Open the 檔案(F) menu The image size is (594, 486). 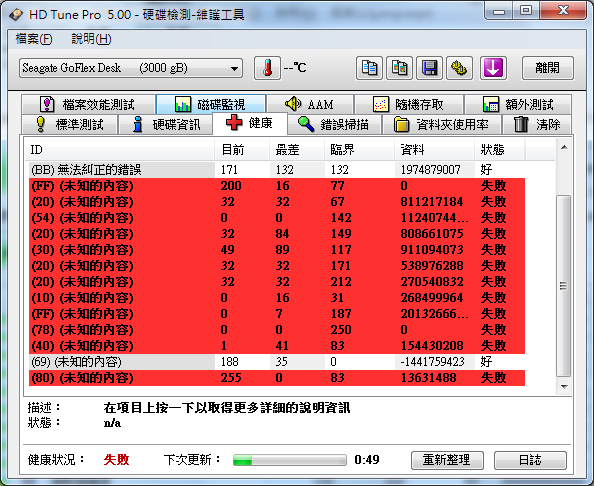tap(34, 39)
